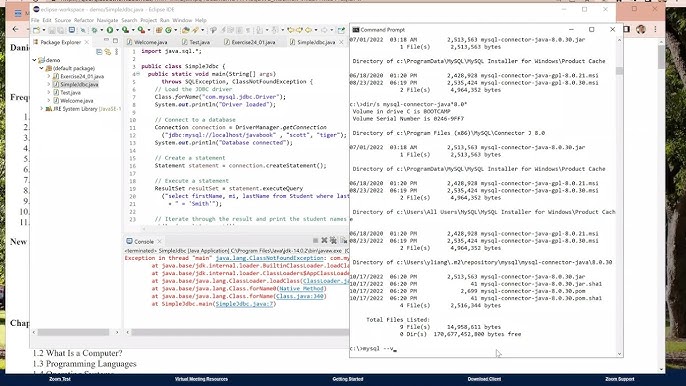Select Test.java in Package Explorer

(70, 92)
